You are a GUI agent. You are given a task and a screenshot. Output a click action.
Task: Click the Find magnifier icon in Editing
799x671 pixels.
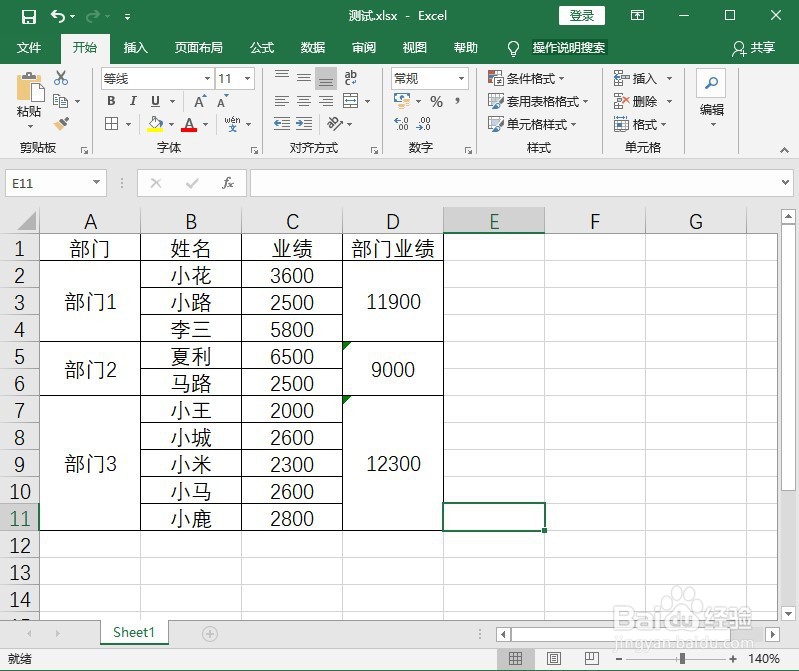pos(711,83)
